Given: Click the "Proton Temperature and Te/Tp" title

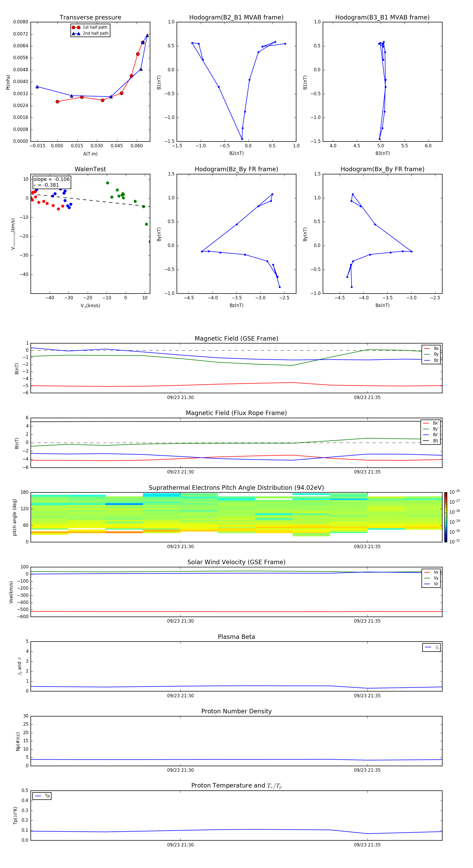Looking at the screenshot, I should (x=236, y=786).
